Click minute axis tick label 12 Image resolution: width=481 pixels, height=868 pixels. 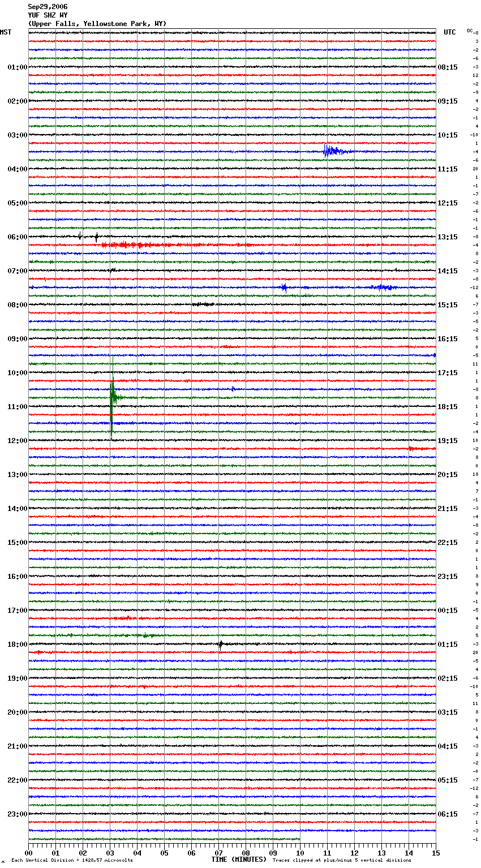(x=354, y=853)
